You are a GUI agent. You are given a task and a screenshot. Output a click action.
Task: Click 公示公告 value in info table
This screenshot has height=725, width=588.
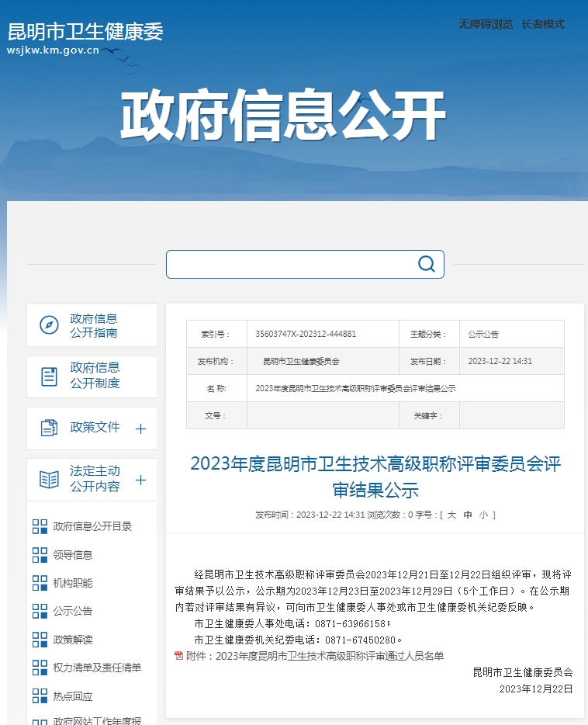pos(483,334)
